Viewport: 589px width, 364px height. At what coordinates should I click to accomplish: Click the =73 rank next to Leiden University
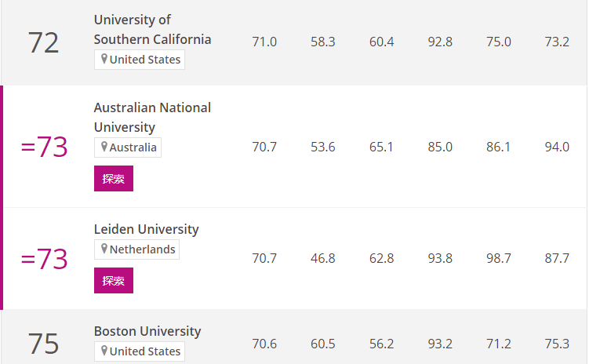tap(45, 258)
